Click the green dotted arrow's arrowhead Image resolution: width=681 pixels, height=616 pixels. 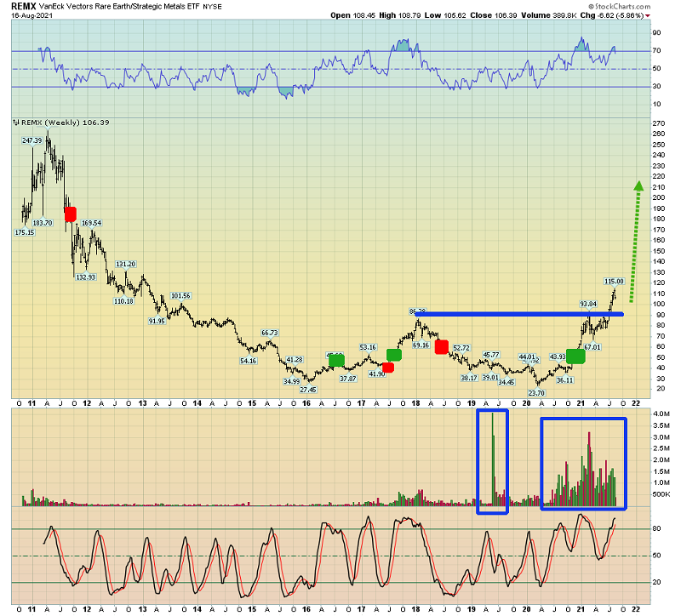637,185
